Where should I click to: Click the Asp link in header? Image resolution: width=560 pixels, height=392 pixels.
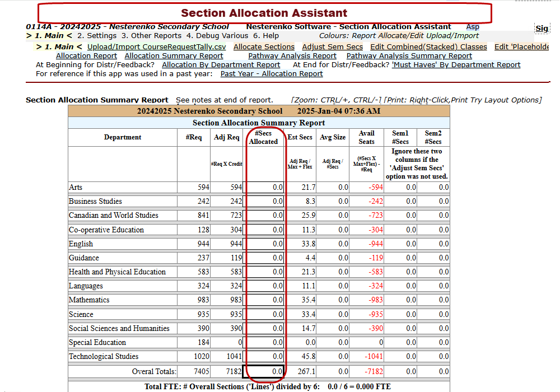473,27
